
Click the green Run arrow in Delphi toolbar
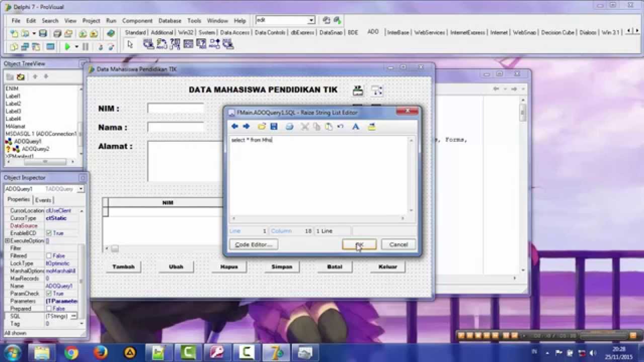click(x=67, y=47)
